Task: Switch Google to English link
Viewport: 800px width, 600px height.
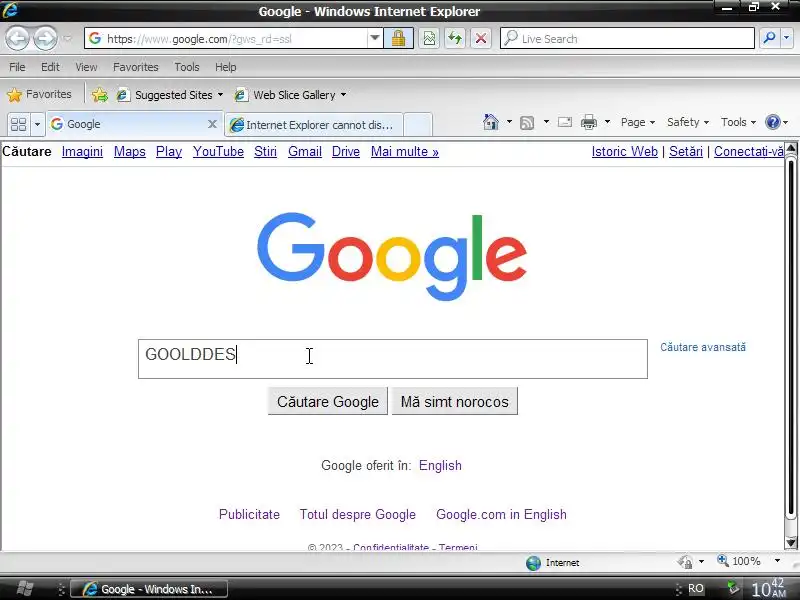Action: tap(440, 465)
